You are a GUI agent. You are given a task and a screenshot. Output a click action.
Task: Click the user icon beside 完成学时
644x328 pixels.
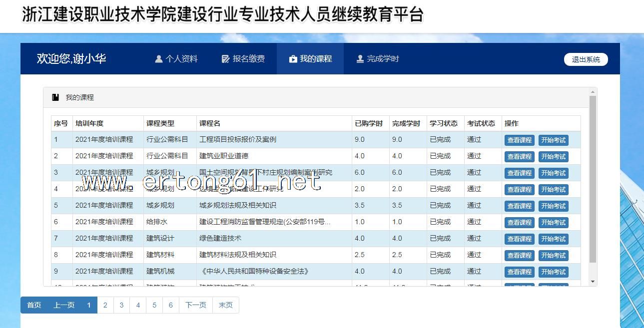pos(360,59)
